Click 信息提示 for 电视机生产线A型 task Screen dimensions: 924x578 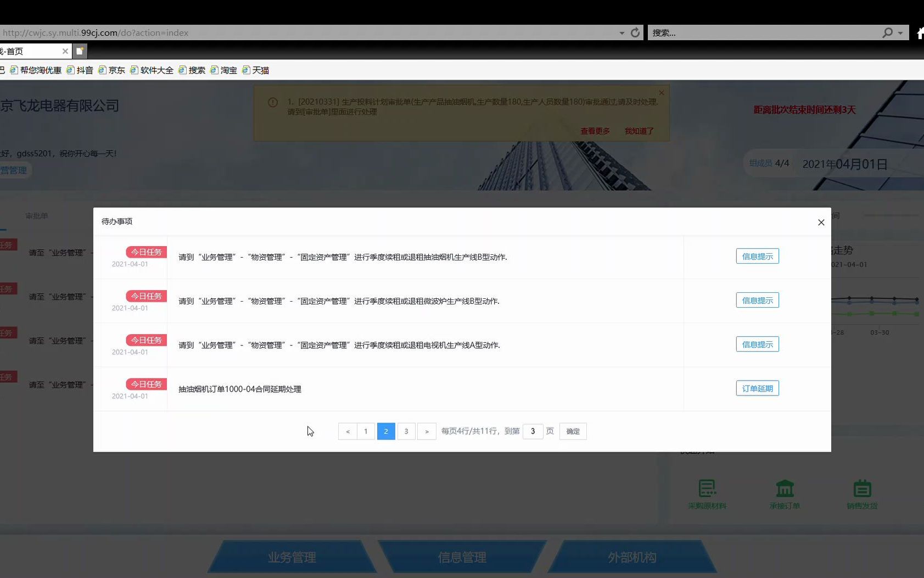(x=757, y=344)
